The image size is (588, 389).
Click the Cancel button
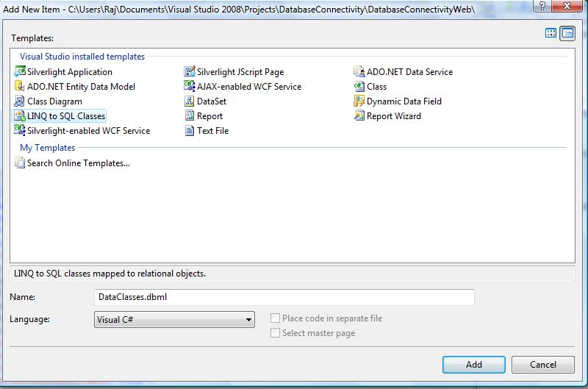tap(542, 365)
